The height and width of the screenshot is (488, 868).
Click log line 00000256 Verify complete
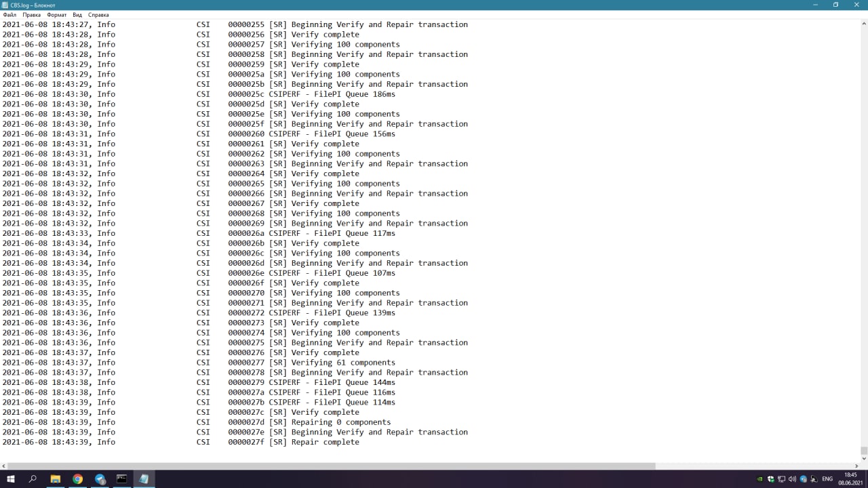(x=180, y=35)
